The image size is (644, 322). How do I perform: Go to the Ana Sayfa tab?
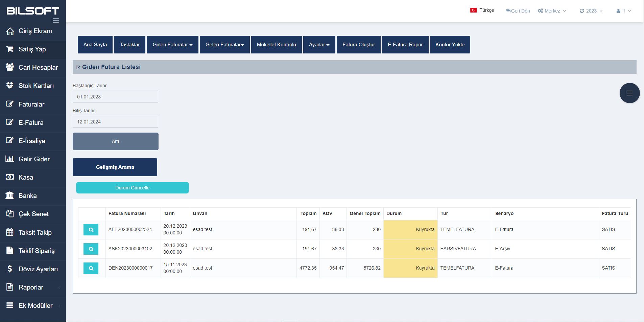[x=95, y=45]
